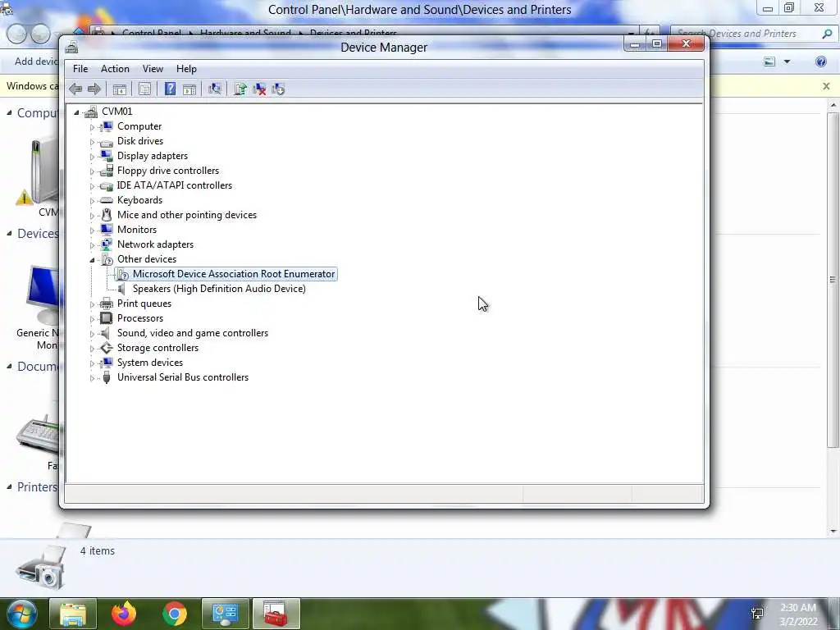Select the Processors tree item
The width and height of the screenshot is (840, 630).
click(x=139, y=318)
